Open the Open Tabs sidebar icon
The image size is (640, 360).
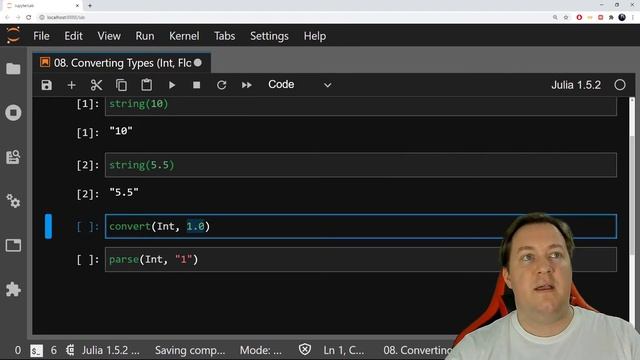coord(13,245)
